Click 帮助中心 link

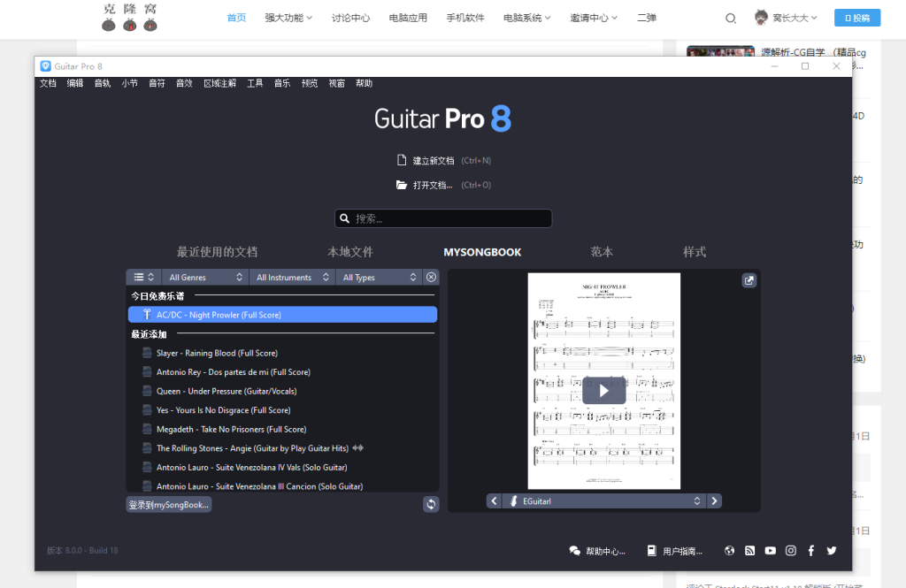(605, 551)
